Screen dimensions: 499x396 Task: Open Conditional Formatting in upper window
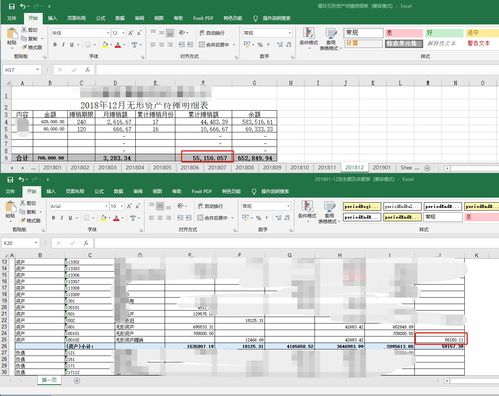(x=309, y=39)
